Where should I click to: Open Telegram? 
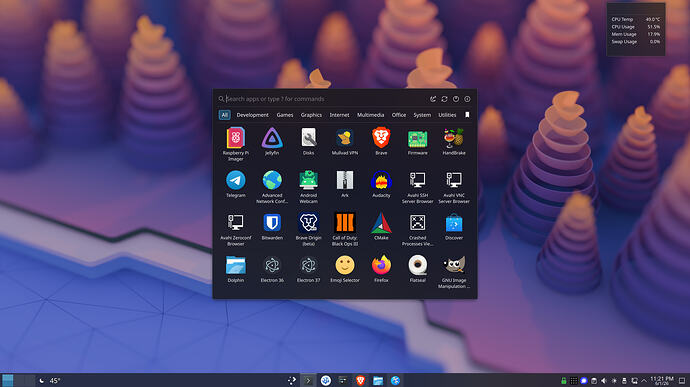pos(235,184)
